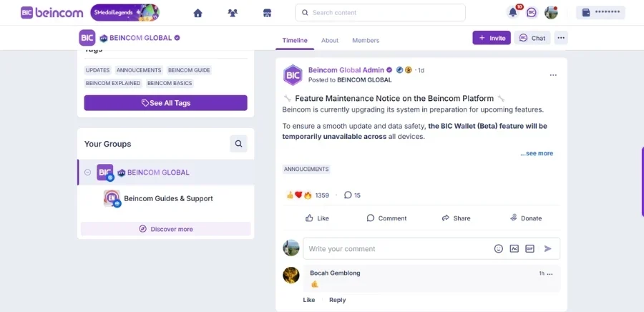Viewport: 644px width, 312px height.
Task: Open the user profile avatar menu
Action: pyautogui.click(x=551, y=13)
